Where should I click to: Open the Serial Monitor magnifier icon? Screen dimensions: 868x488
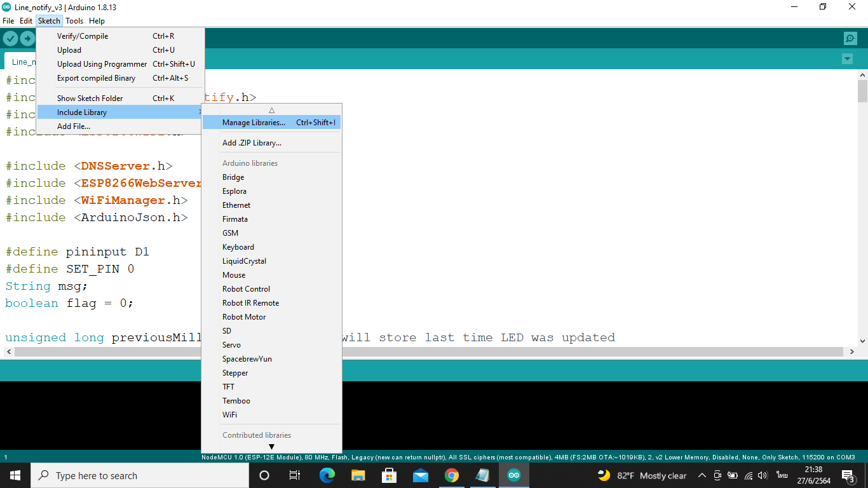(850, 39)
